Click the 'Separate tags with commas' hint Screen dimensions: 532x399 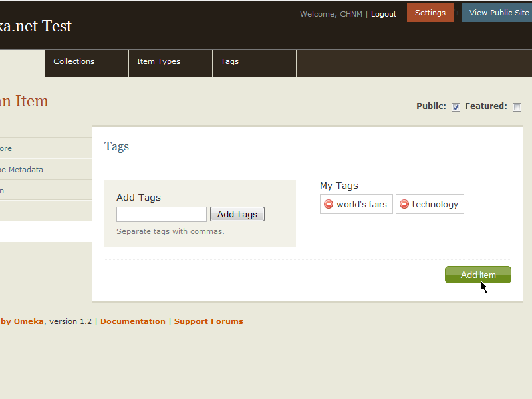[x=170, y=231]
